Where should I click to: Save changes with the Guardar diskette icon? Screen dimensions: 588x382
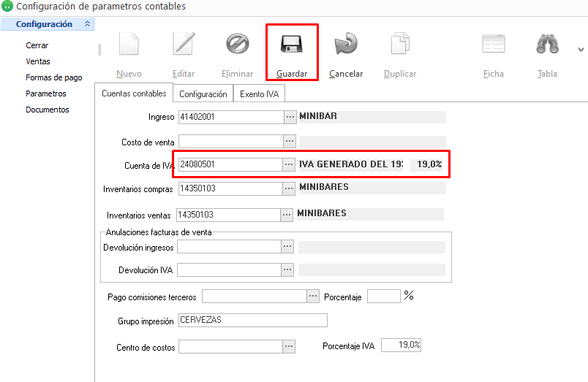coord(292,45)
